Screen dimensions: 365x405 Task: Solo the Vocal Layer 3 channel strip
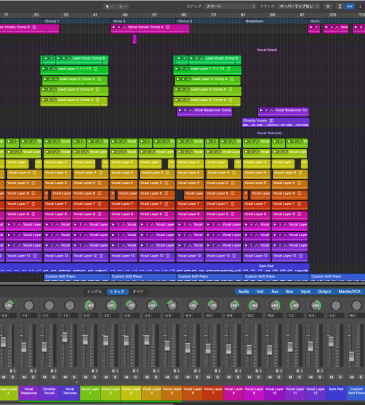click(x=135, y=377)
